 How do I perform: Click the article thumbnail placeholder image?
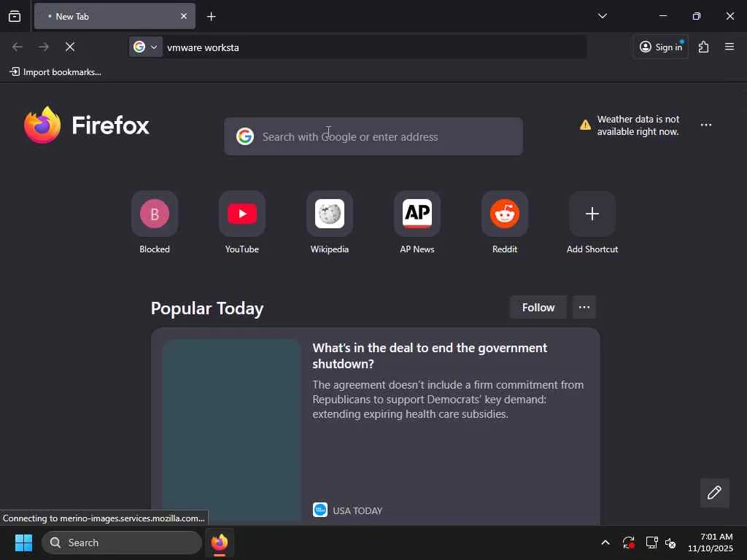pos(232,431)
